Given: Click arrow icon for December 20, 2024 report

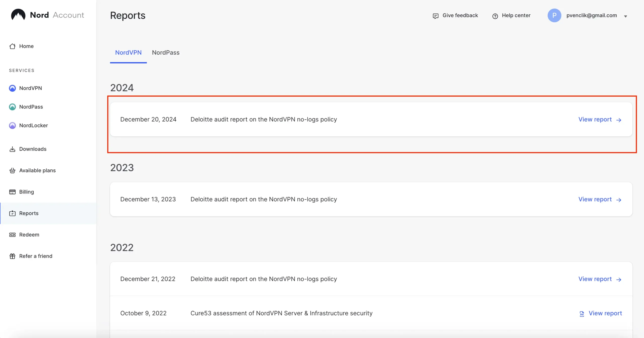Looking at the screenshot, I should pyautogui.click(x=619, y=120).
